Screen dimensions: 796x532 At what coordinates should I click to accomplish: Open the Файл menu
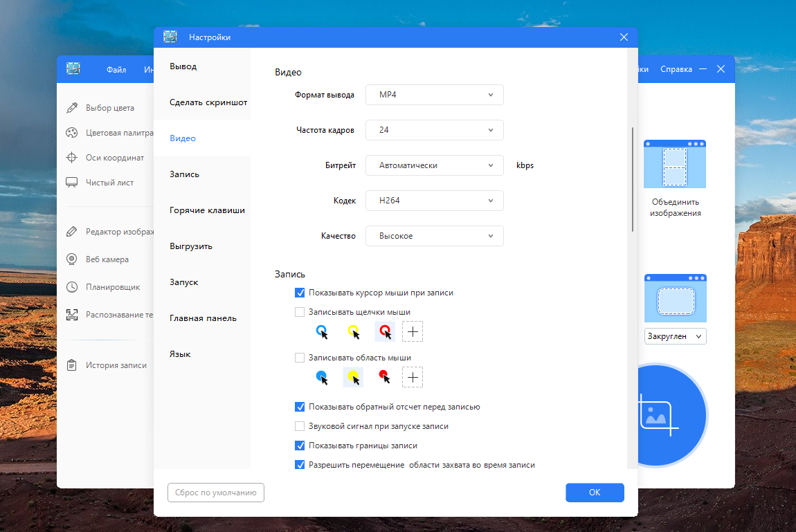coord(116,69)
